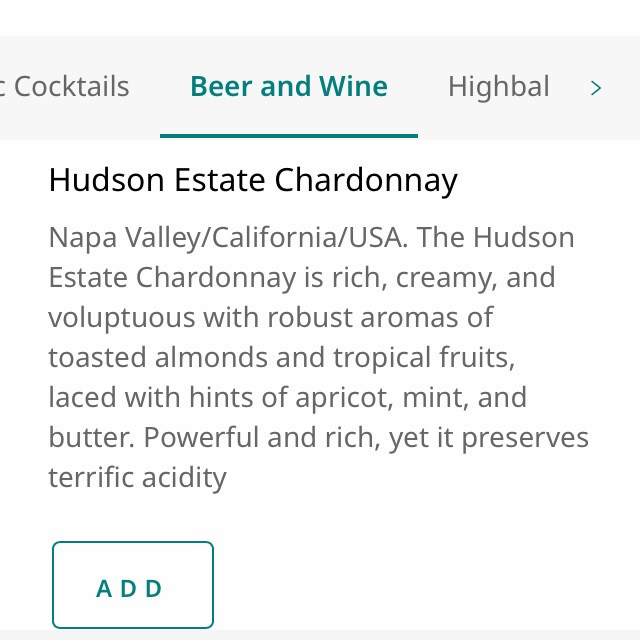Open the Hudson Estate Chardonnay item title

(x=252, y=180)
